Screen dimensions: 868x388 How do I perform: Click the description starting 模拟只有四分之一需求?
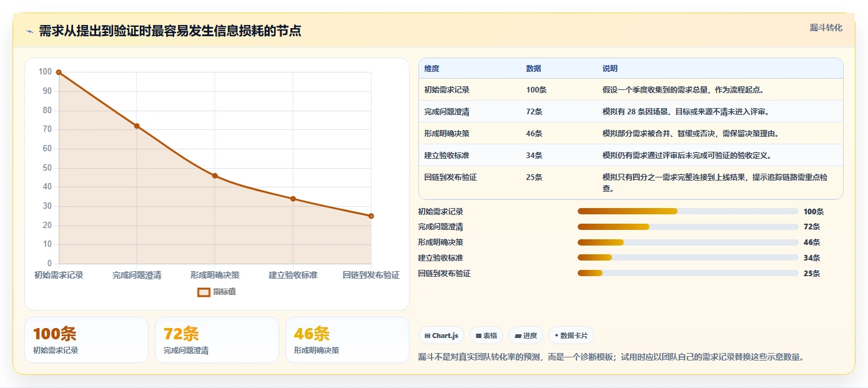coord(715,182)
